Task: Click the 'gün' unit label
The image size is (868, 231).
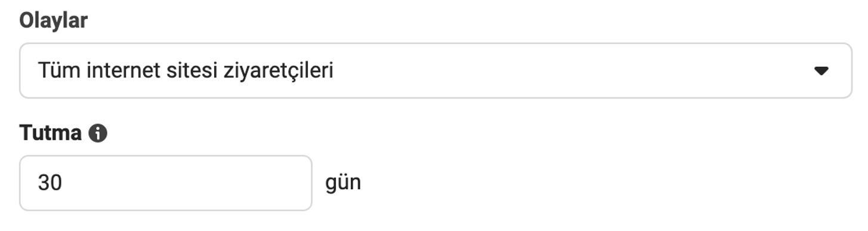Action: click(x=343, y=183)
